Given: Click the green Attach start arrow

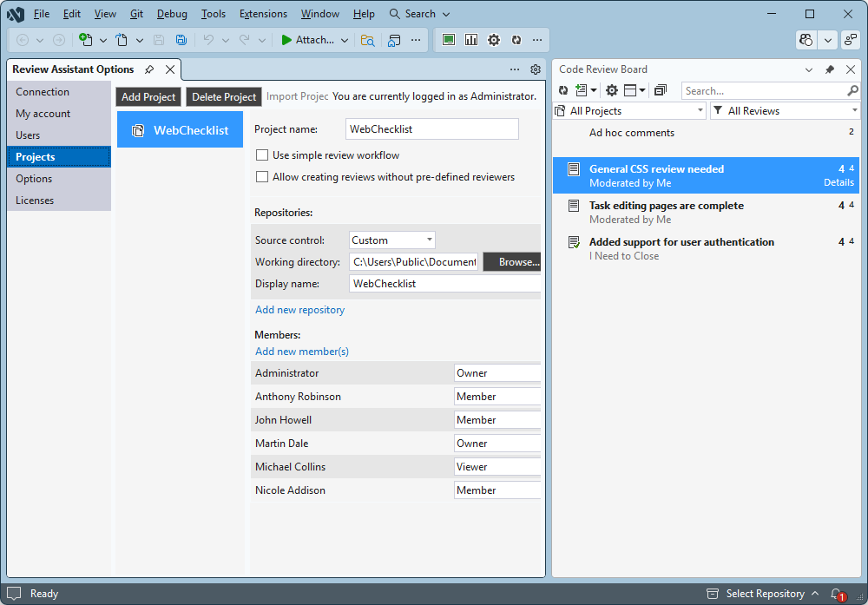Looking at the screenshot, I should [286, 40].
